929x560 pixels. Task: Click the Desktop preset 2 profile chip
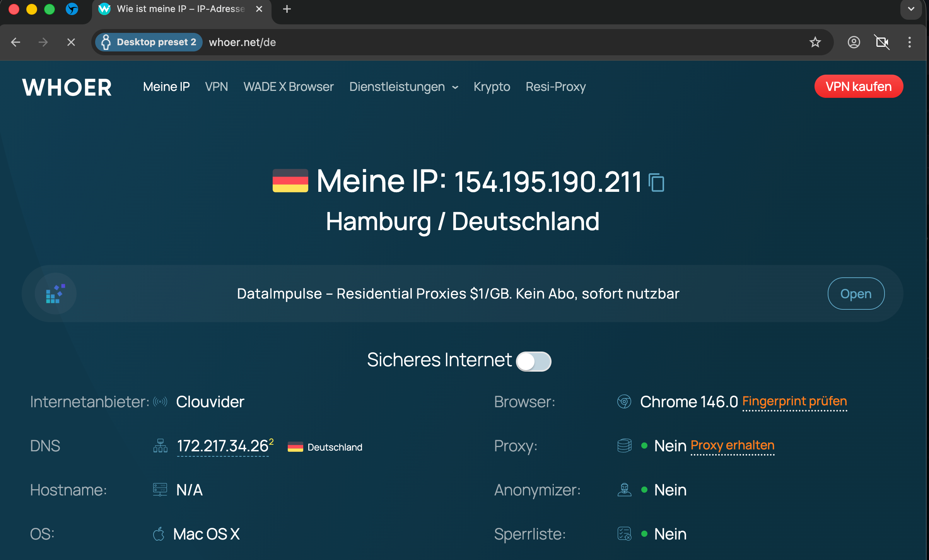click(149, 42)
